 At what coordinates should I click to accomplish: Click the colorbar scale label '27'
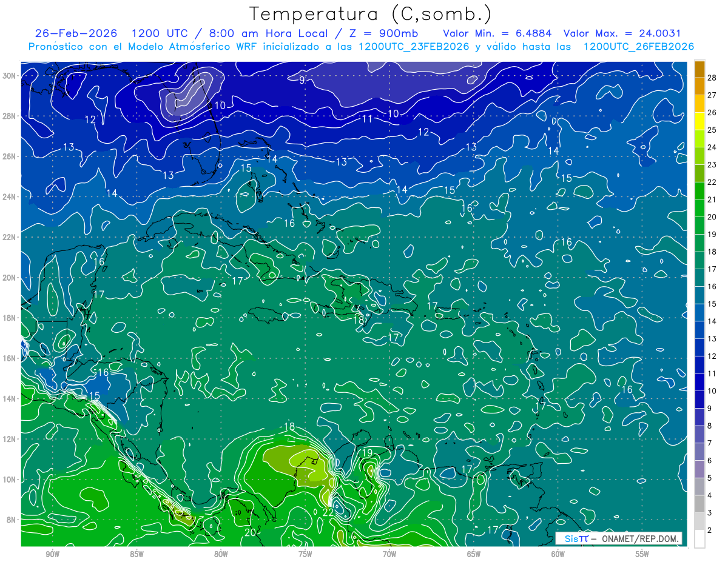[712, 95]
